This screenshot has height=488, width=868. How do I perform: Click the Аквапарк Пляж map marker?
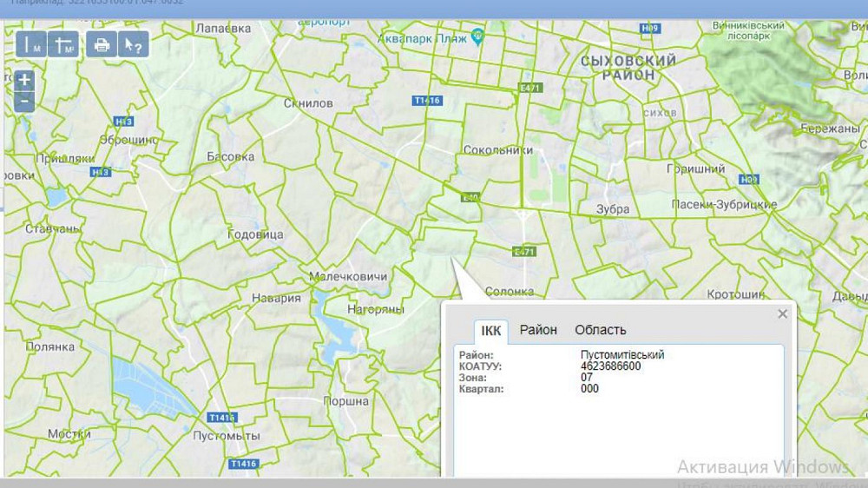tap(477, 36)
